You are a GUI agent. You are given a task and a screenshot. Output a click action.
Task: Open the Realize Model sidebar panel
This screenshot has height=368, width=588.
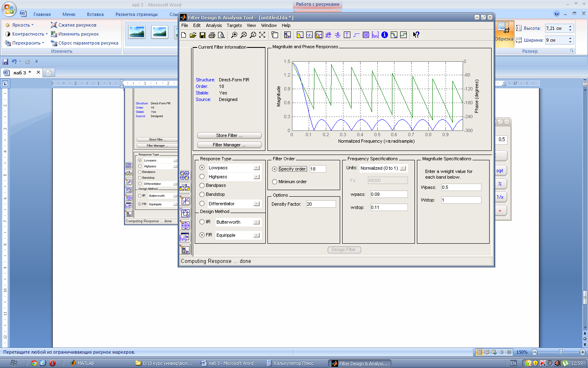(x=185, y=213)
